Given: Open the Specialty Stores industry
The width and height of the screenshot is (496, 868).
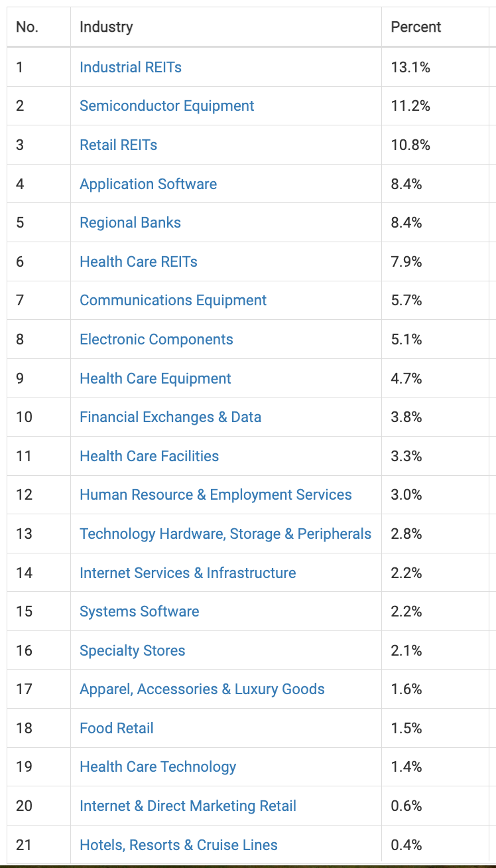Looking at the screenshot, I should tap(132, 650).
